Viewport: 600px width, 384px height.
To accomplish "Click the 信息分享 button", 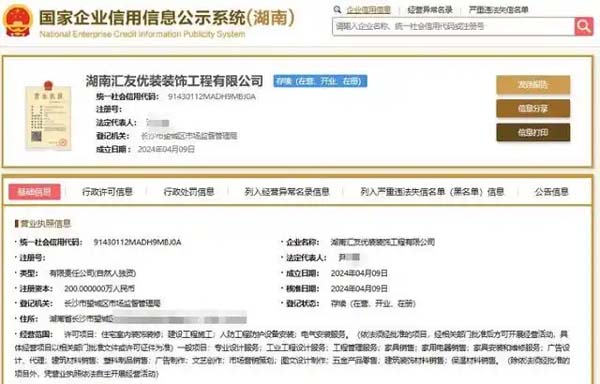I will pyautogui.click(x=533, y=109).
